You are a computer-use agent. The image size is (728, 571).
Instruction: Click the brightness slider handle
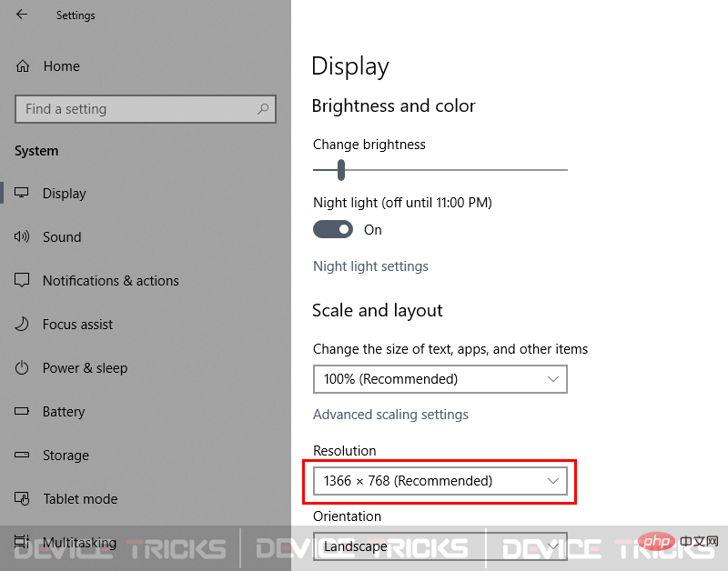click(341, 170)
